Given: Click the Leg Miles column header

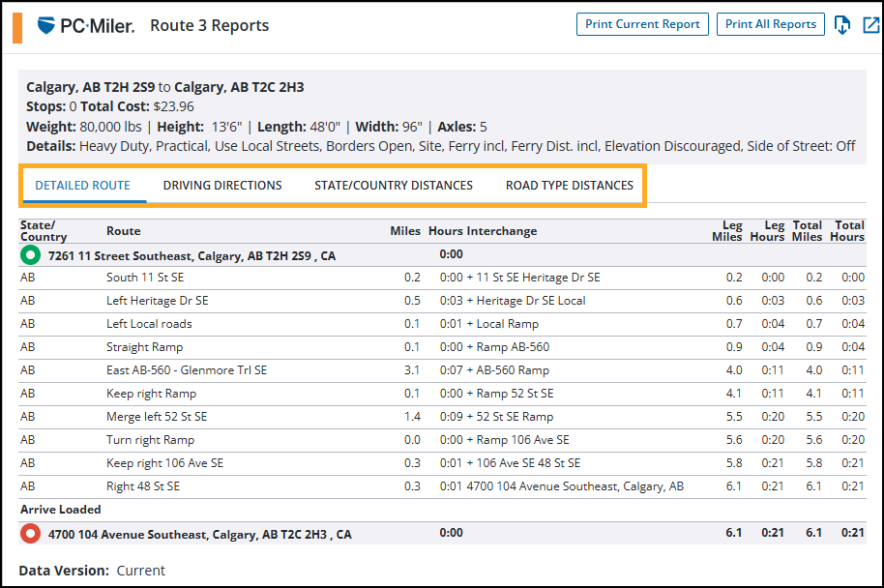Looking at the screenshot, I should (x=726, y=231).
